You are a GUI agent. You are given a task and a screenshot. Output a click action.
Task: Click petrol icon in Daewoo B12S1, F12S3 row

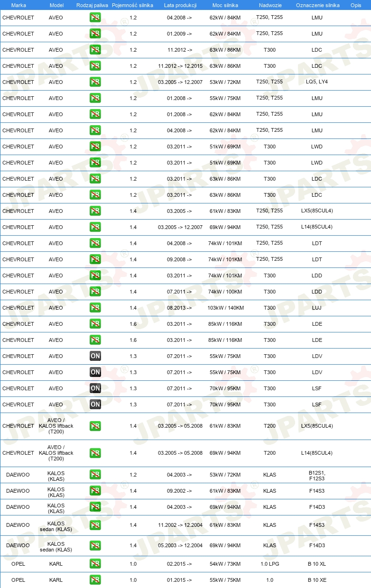(x=95, y=475)
